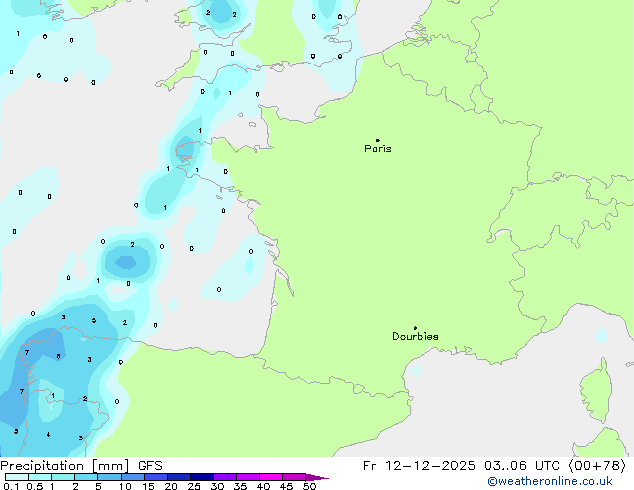The height and width of the screenshot is (490, 634).
Task: Select the Paris location dot marker
Action: click(x=378, y=140)
